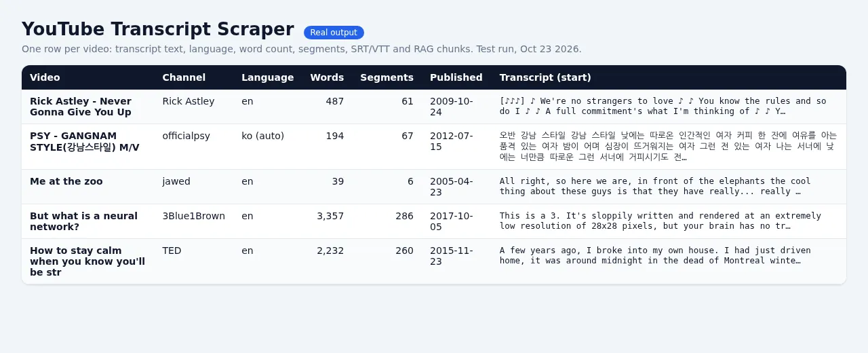Click the published date 2009-10-24
Image resolution: width=868 pixels, height=353 pixels.
[452, 107]
